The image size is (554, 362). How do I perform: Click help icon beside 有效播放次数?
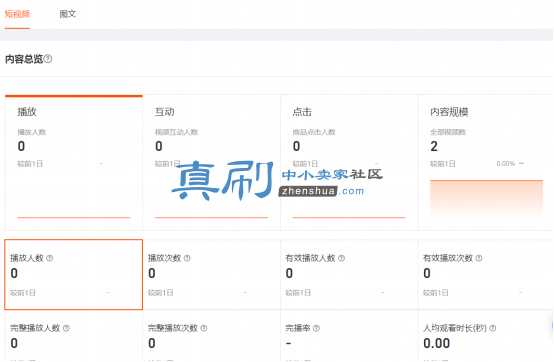click(479, 258)
